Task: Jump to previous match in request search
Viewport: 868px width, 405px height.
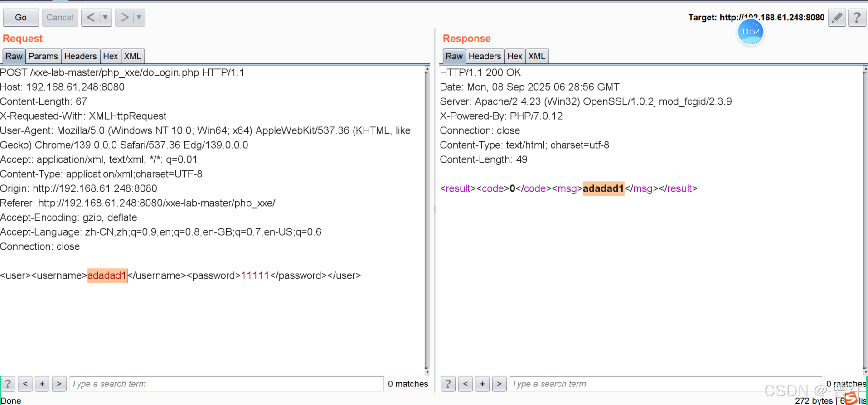Action: 25,384
